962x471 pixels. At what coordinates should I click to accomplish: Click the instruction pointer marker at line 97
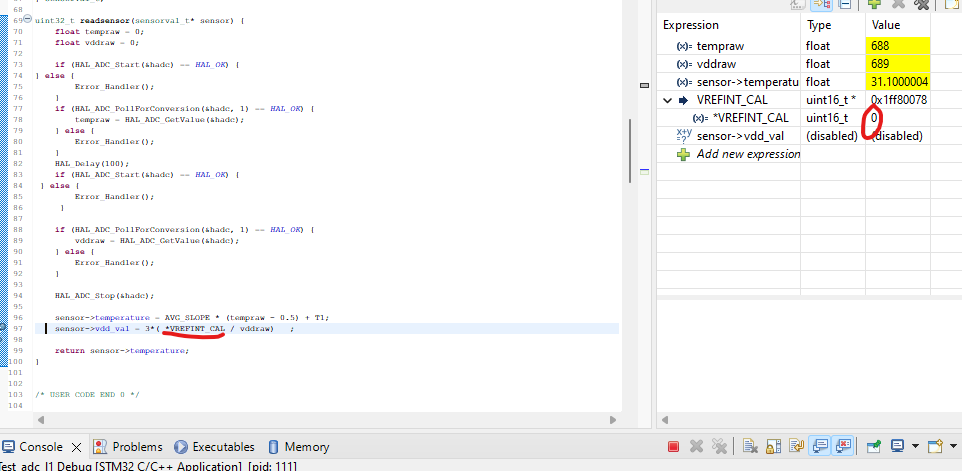click(x=3, y=328)
